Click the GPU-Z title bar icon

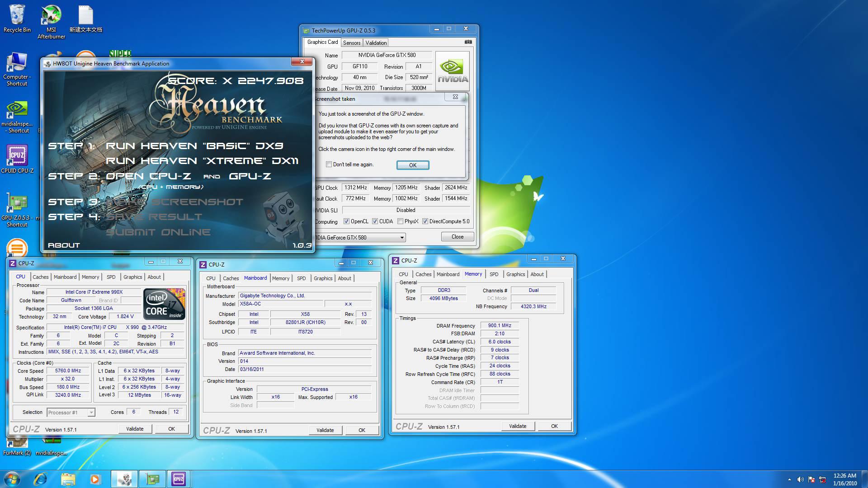click(306, 31)
